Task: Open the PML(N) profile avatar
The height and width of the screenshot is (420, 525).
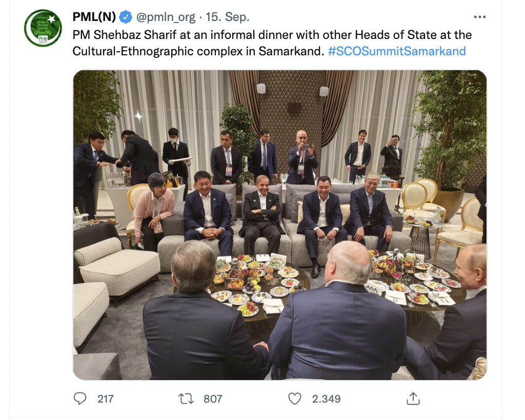Action: click(x=43, y=28)
